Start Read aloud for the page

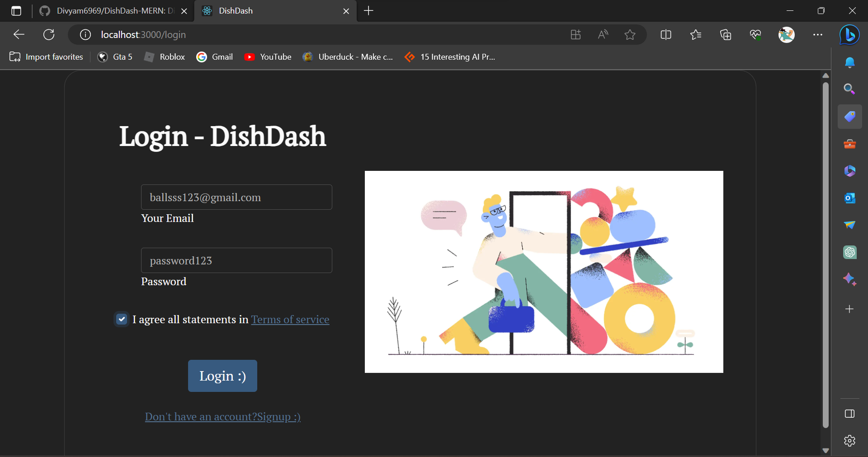603,34
